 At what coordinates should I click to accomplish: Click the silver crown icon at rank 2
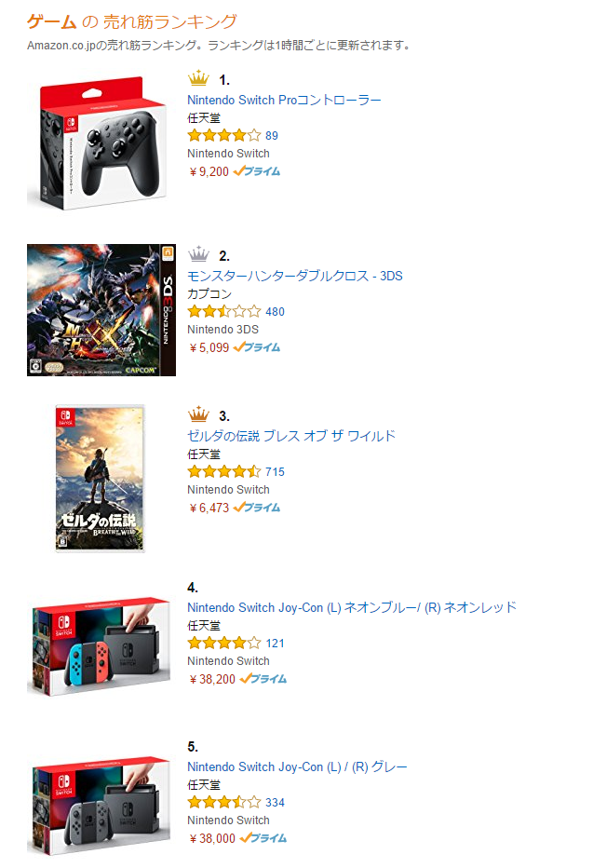pyautogui.click(x=198, y=254)
